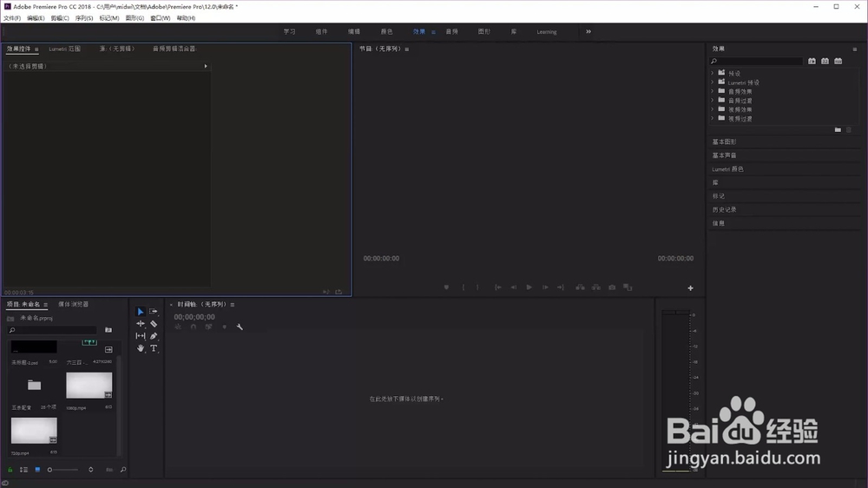Click the Accelerated Effects filter icon
The height and width of the screenshot is (488, 868).
[x=812, y=61]
